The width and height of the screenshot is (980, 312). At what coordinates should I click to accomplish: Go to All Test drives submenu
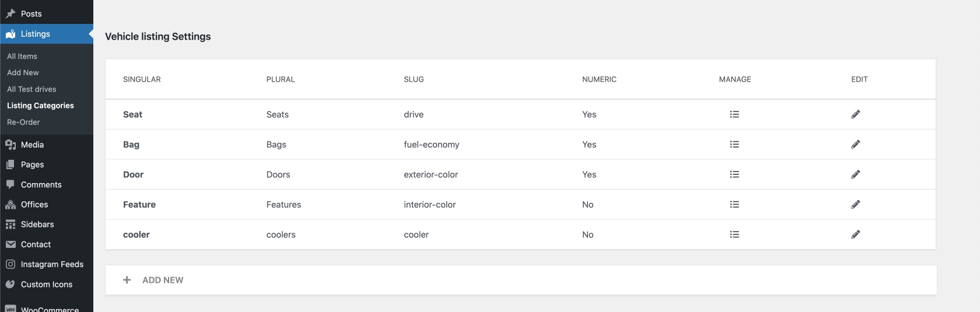(x=32, y=89)
